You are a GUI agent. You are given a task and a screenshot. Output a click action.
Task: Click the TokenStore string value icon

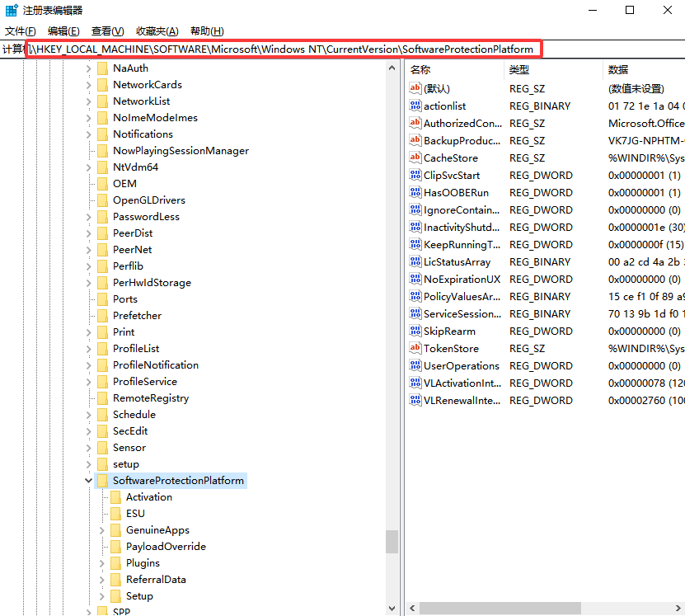415,348
